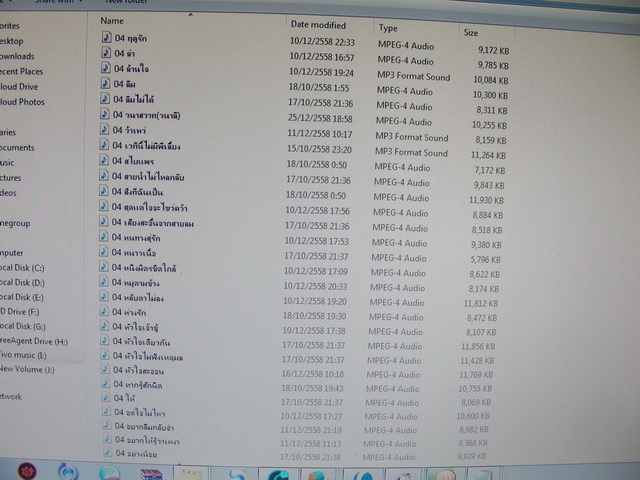
Task: Select the audio file icon beside the 9,785 KB row
Action: click(x=106, y=52)
